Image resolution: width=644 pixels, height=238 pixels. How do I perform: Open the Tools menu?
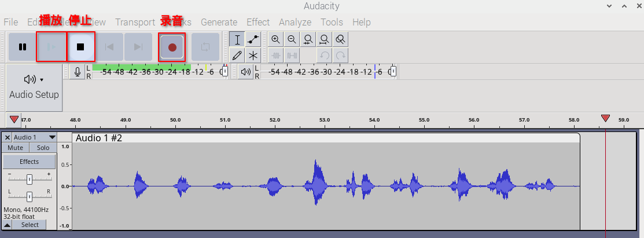coord(332,22)
